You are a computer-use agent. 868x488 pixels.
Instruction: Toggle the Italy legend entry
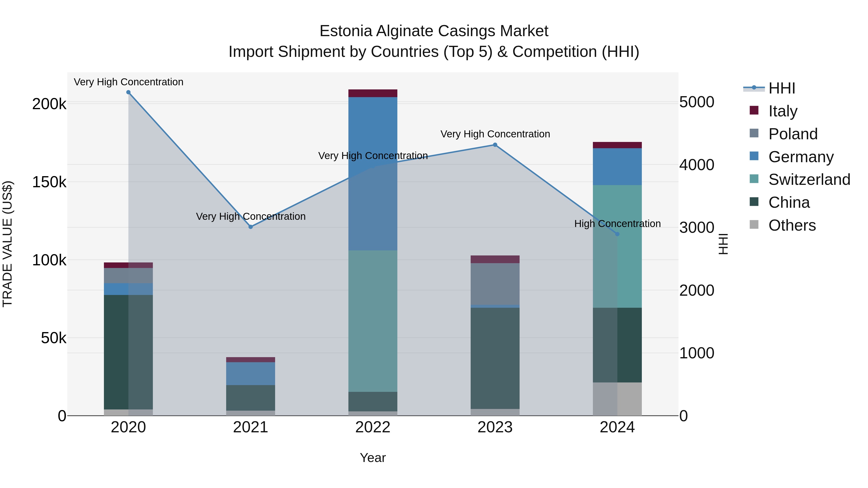pos(773,111)
